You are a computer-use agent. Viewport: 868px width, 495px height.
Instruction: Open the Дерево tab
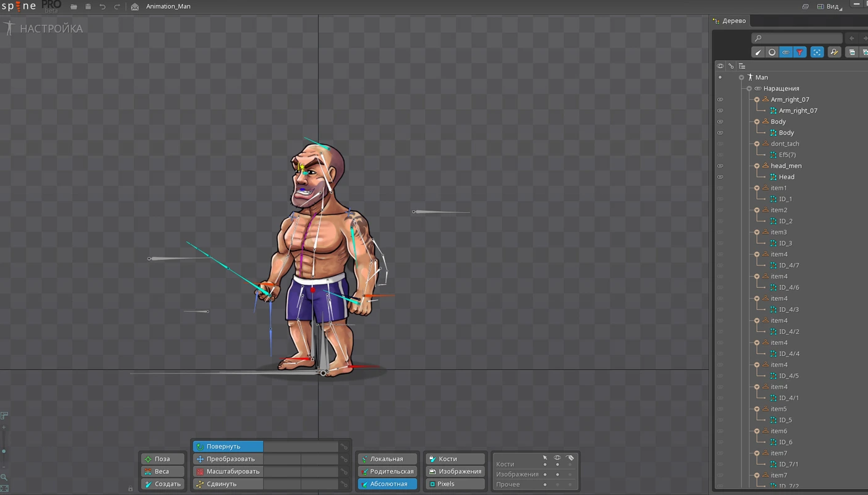pos(733,21)
